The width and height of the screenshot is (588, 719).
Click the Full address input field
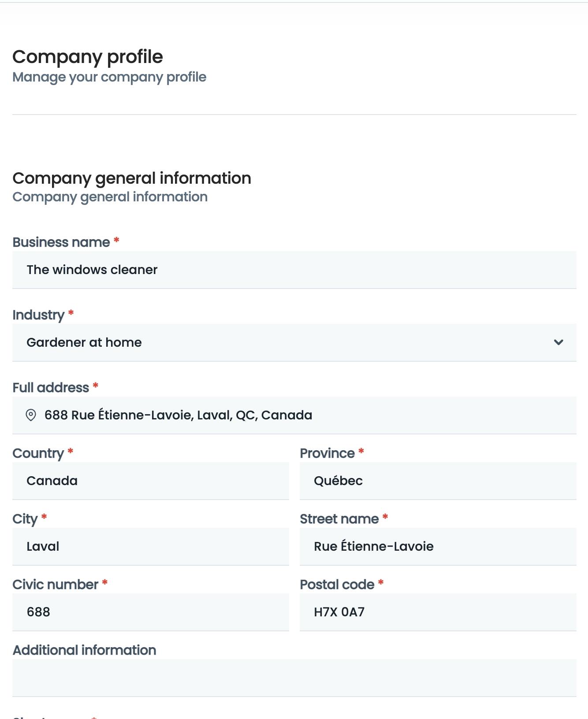tap(294, 415)
